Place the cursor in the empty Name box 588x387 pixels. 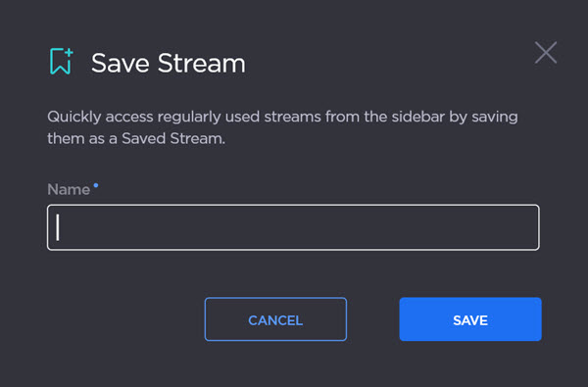point(293,227)
